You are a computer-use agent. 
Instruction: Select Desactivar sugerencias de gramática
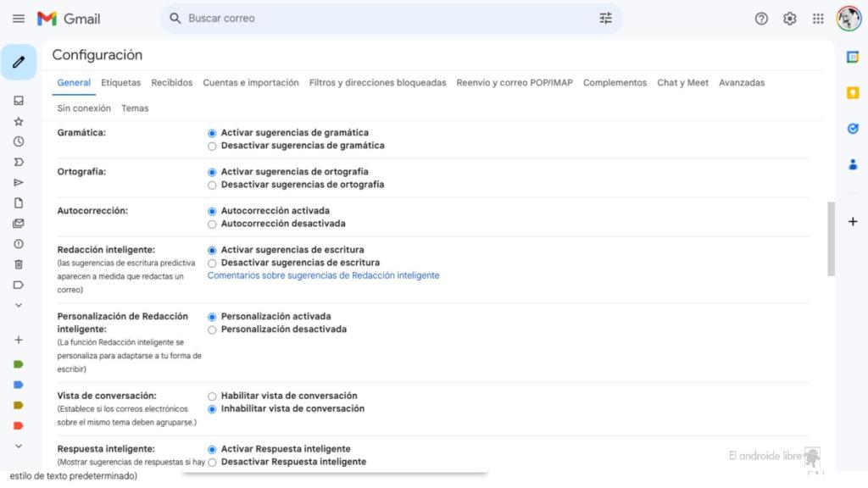(x=212, y=146)
